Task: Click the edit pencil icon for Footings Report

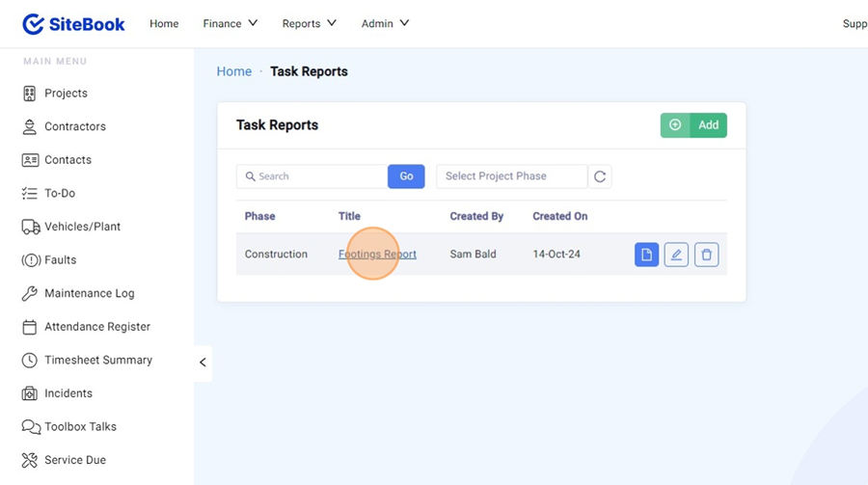Action: click(676, 255)
